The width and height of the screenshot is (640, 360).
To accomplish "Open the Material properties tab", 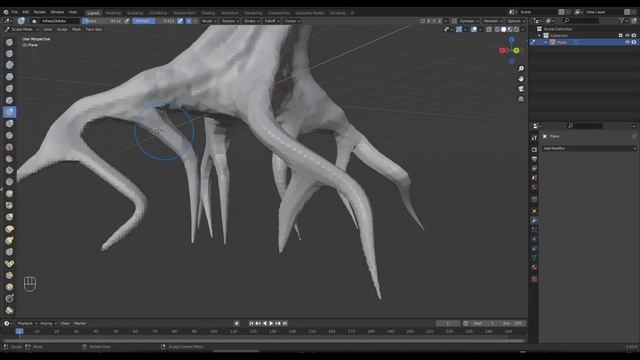I will pyautogui.click(x=534, y=267).
